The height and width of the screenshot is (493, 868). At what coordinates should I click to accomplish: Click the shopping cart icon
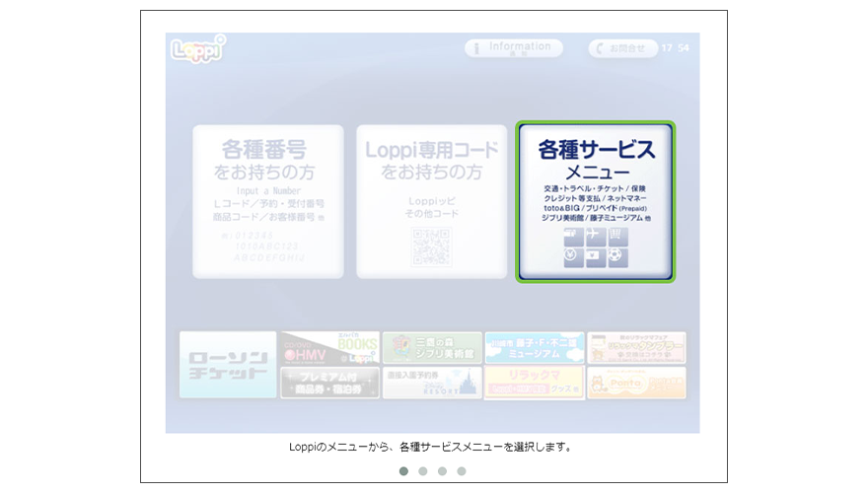point(617,237)
